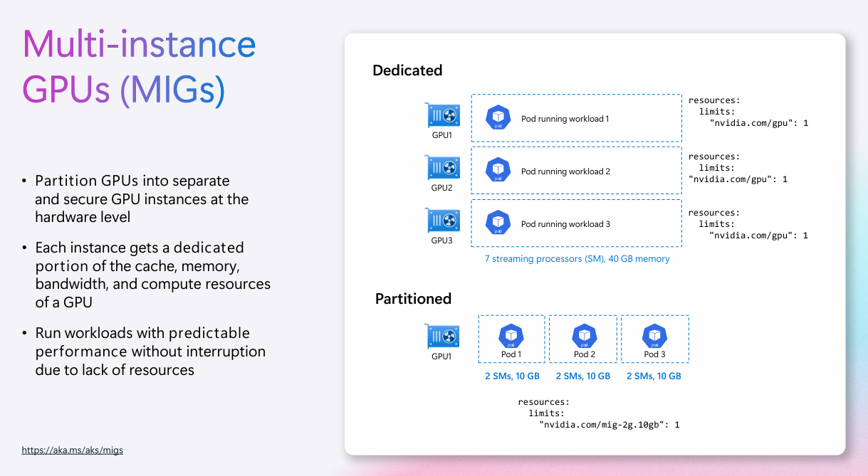The height and width of the screenshot is (476, 868).
Task: Click the bullet 'Each instance gets a dedicated'
Action: (140, 248)
